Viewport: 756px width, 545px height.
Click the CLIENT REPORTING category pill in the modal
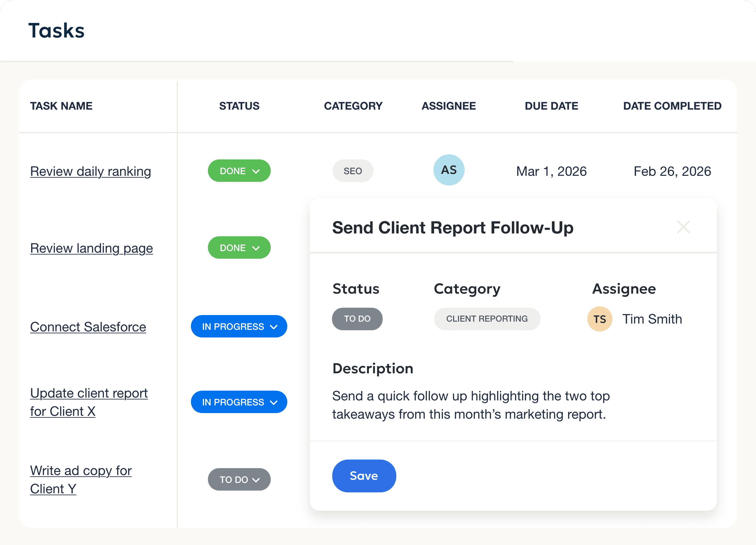click(x=487, y=319)
